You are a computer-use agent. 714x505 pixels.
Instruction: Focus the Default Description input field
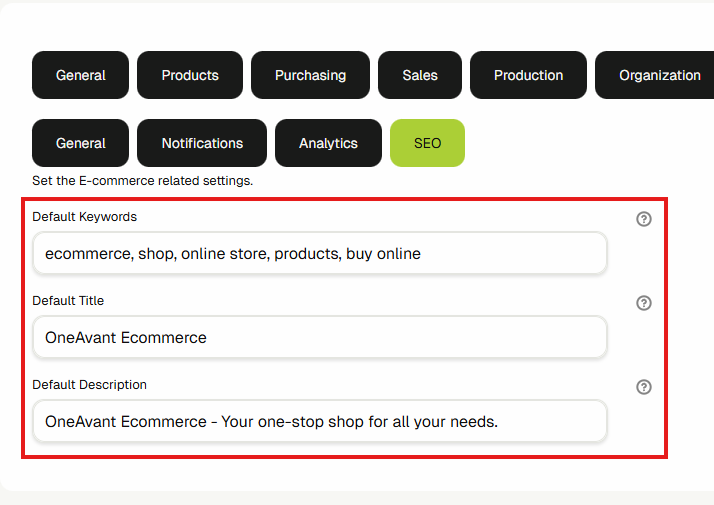(319, 422)
